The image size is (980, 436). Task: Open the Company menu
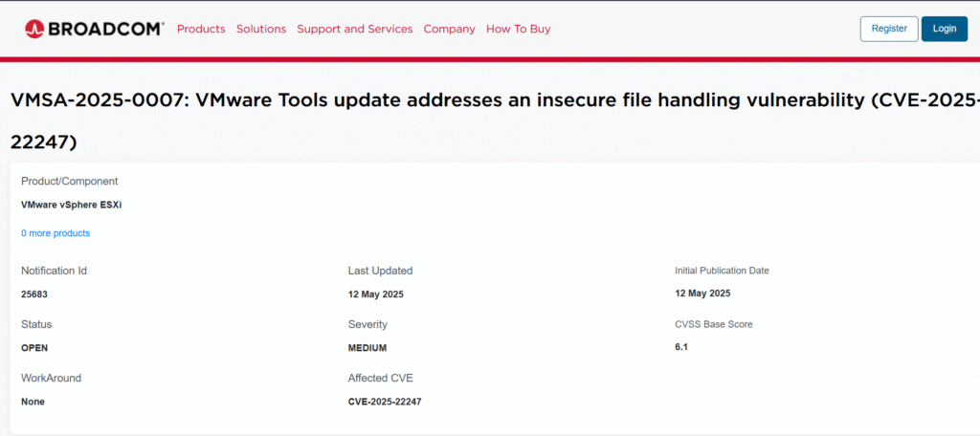coord(450,29)
